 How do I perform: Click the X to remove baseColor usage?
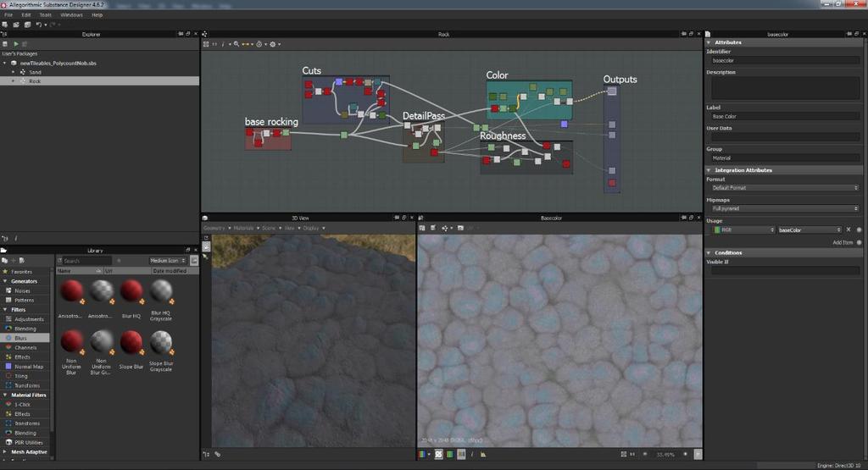pos(848,229)
